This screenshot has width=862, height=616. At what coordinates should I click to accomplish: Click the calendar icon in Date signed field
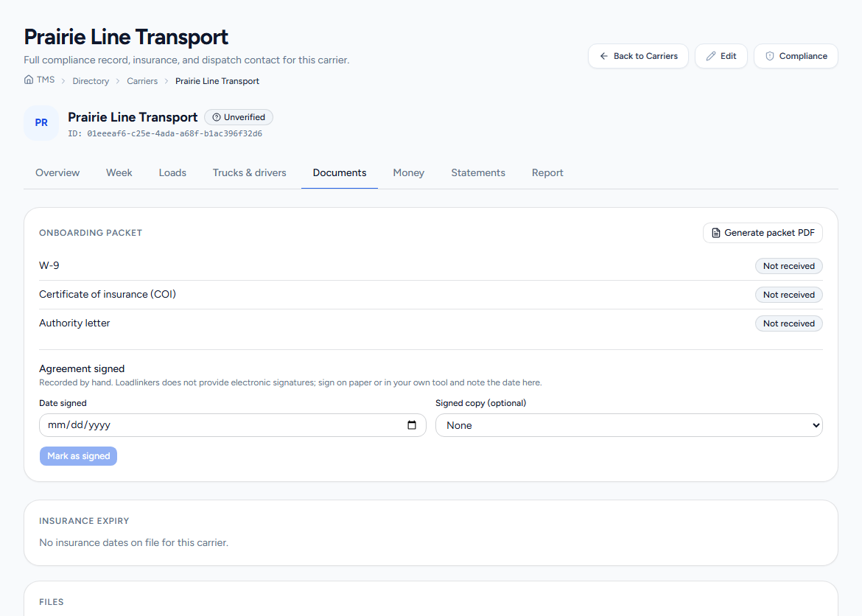coord(412,425)
